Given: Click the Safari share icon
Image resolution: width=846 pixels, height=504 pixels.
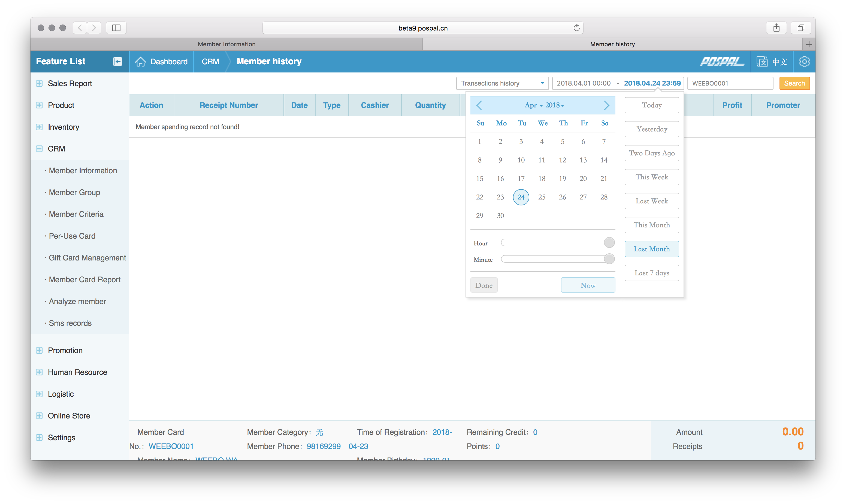Looking at the screenshot, I should coord(776,28).
